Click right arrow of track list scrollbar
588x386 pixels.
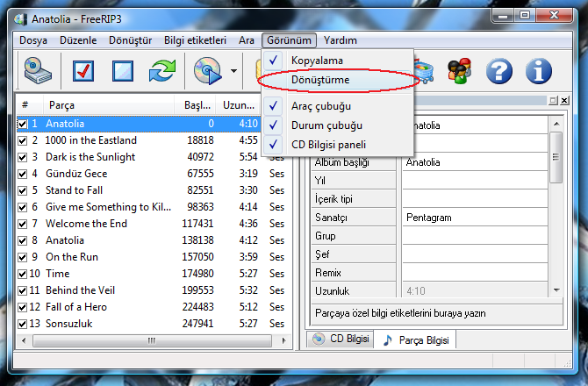283,340
